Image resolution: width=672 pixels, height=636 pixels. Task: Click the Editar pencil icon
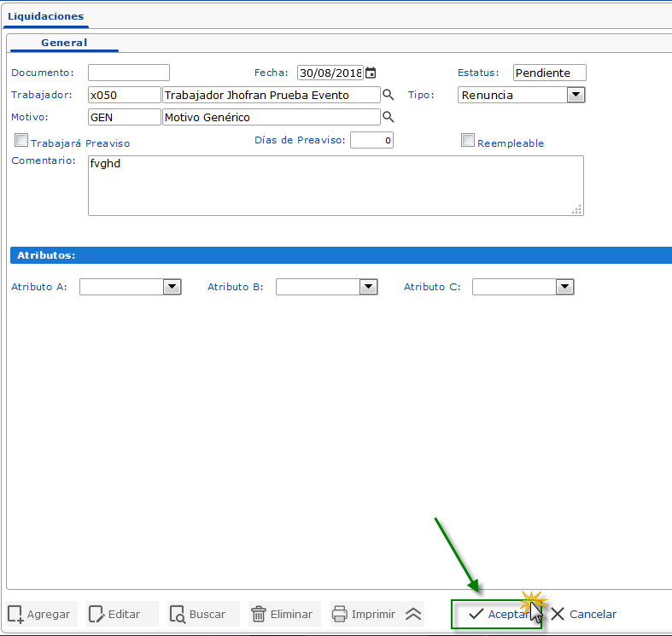(96, 614)
